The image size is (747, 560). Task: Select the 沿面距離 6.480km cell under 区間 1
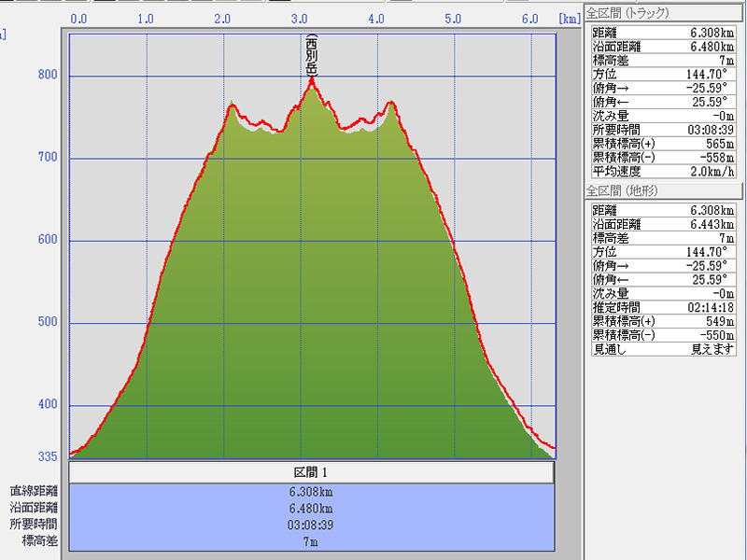tap(312, 508)
